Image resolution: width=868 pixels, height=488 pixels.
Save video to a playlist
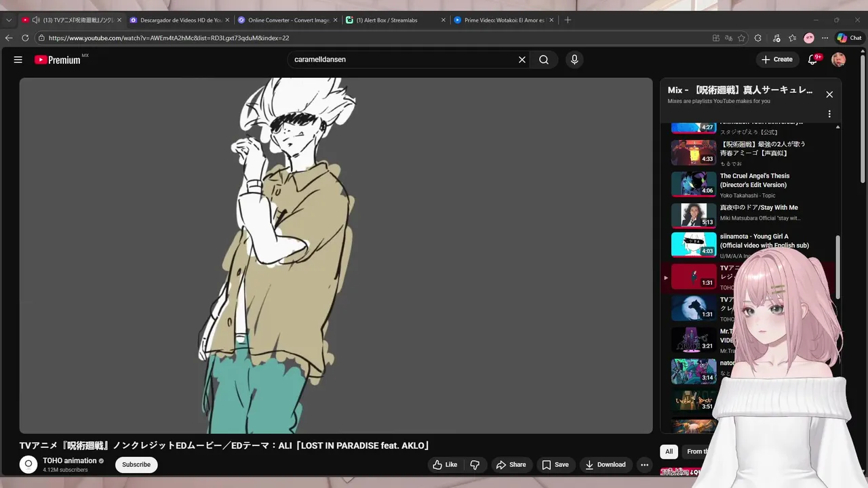pyautogui.click(x=555, y=465)
